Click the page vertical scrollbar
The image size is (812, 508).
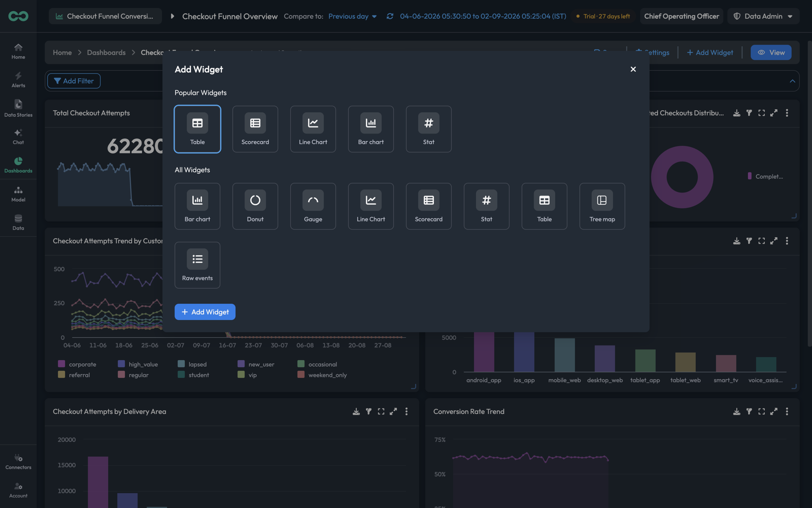[x=809, y=193]
